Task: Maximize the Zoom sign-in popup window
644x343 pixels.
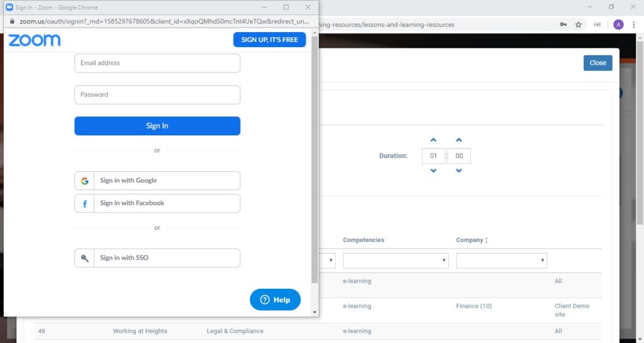Action: tap(286, 7)
